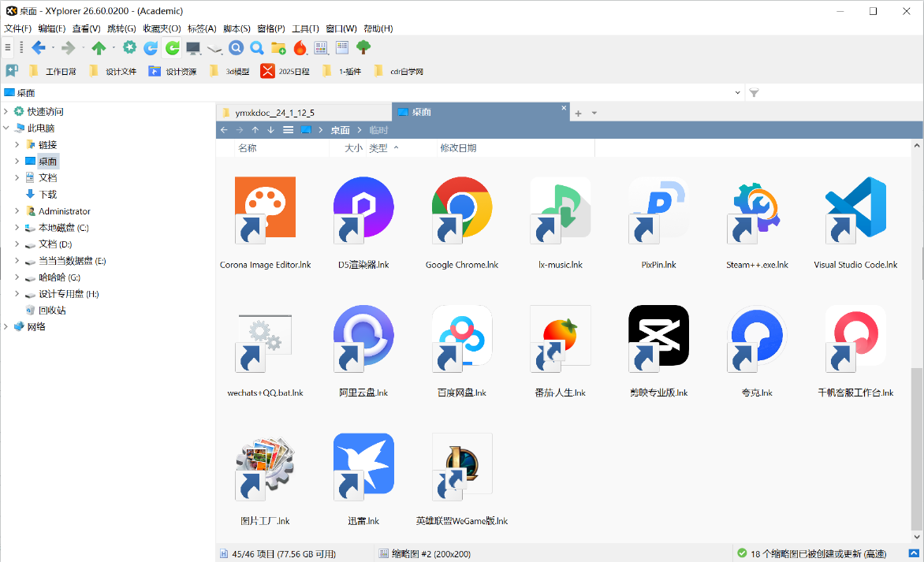Click the 45/46 项目 status bar text
Image resolution: width=924 pixels, height=562 pixels.
284,554
